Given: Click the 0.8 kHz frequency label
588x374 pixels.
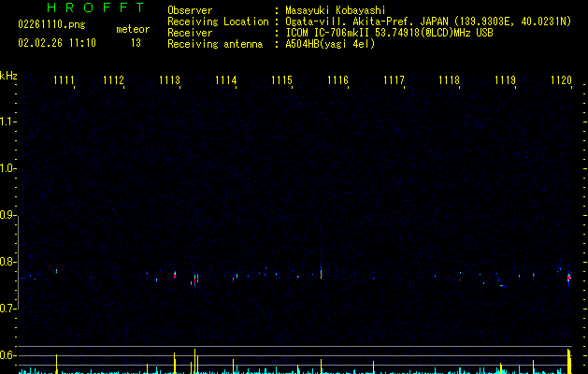Looking at the screenshot, I should click(7, 262).
